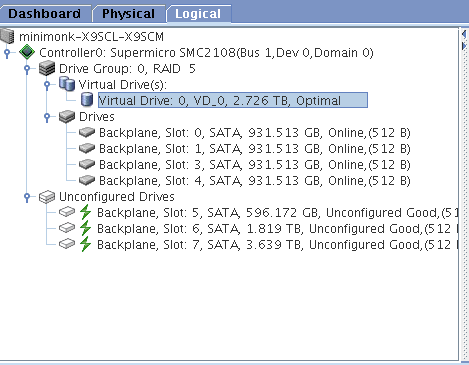The width and height of the screenshot is (469, 365).
Task: Click the Slot 7 green lightning icon
Action: (85, 244)
